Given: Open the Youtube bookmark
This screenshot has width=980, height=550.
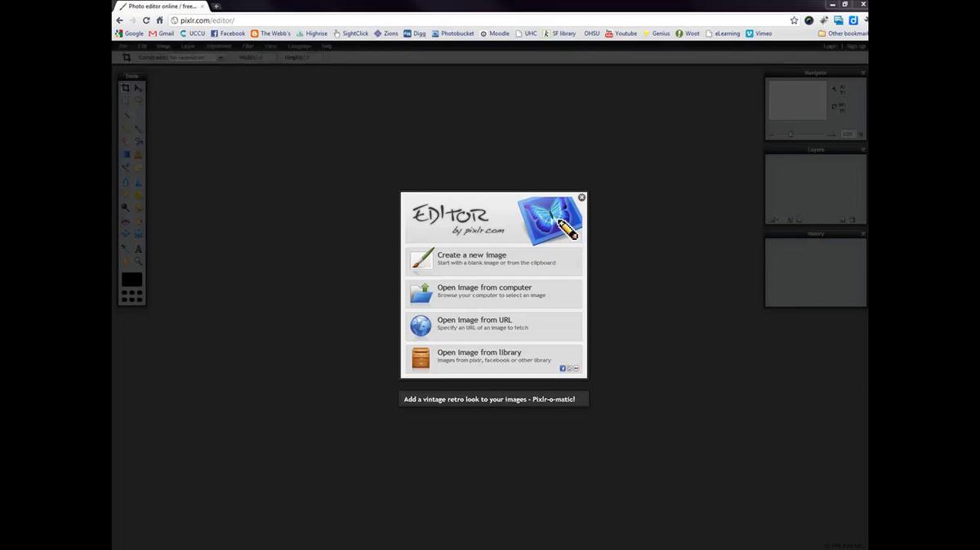Looking at the screenshot, I should tap(621, 33).
